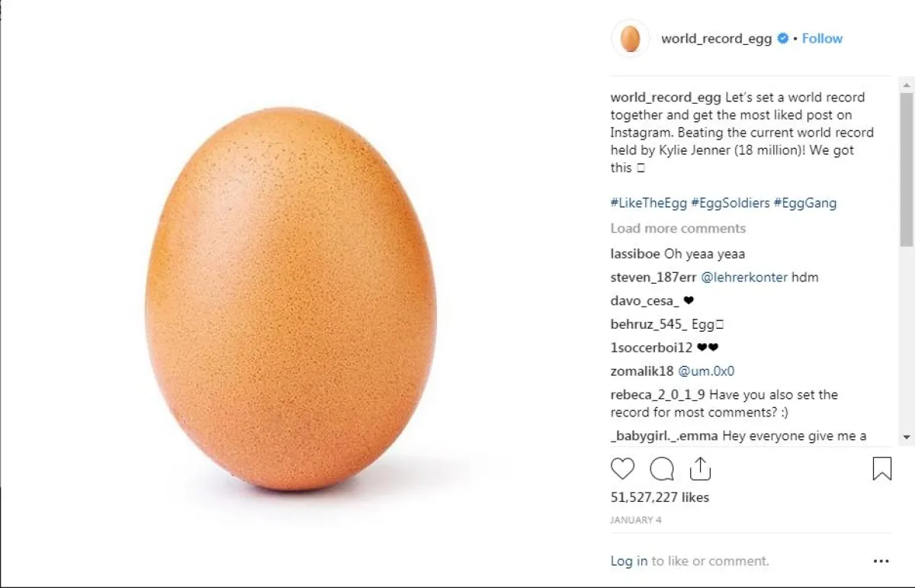Click the blue verified badge
This screenshot has height=588, width=915.
[x=783, y=39]
